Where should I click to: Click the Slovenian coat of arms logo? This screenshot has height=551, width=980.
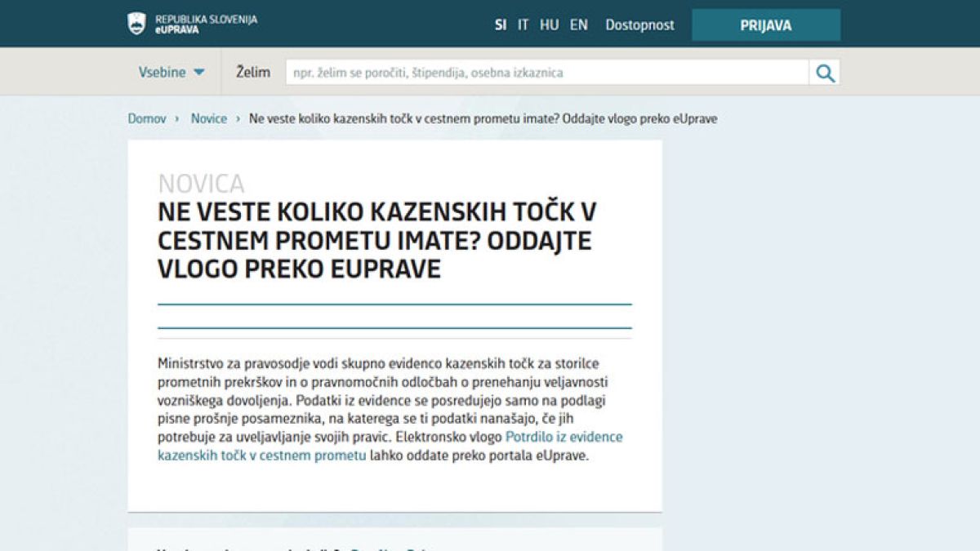point(136,24)
